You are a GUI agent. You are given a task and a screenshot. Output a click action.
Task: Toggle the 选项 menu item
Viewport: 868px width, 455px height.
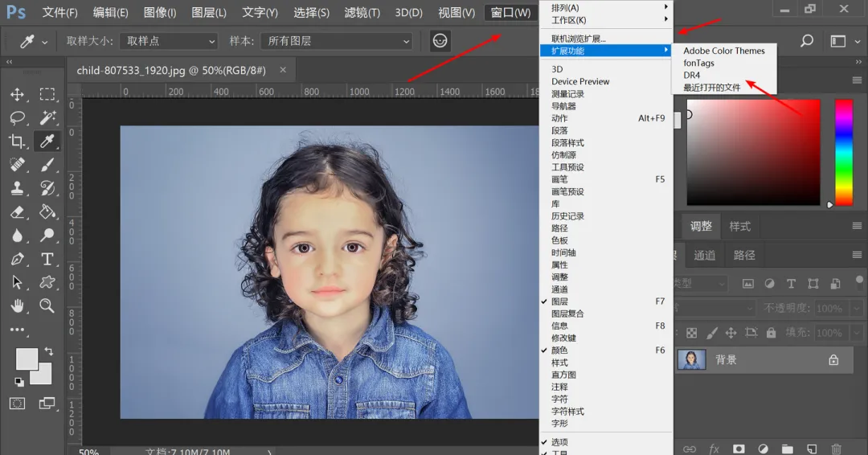point(606,442)
